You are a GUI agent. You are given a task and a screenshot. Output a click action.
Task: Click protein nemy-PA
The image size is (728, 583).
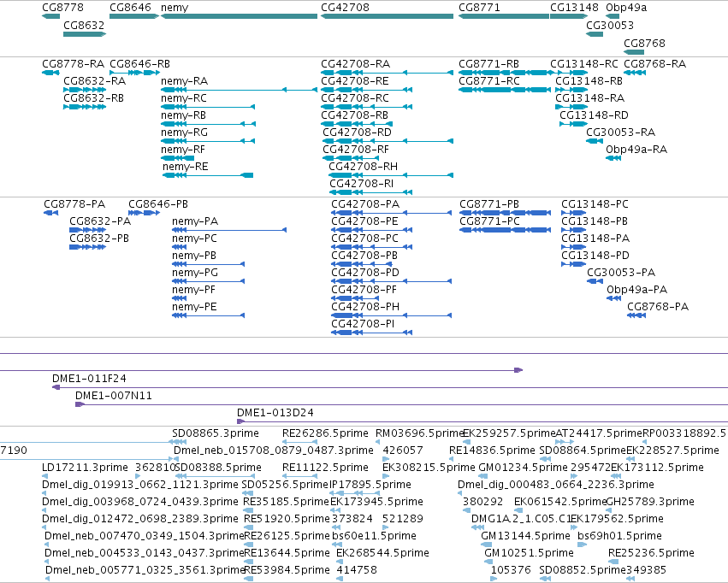(x=229, y=230)
